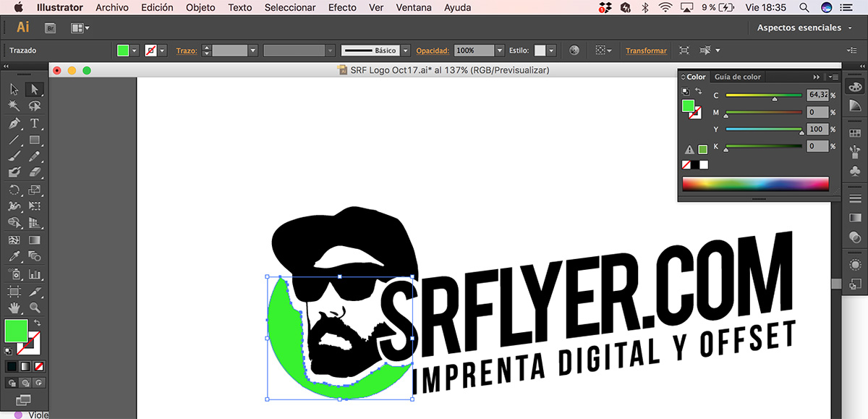This screenshot has height=419, width=868.
Task: Open Adobe Bridge from the Br icon
Action: tap(51, 28)
